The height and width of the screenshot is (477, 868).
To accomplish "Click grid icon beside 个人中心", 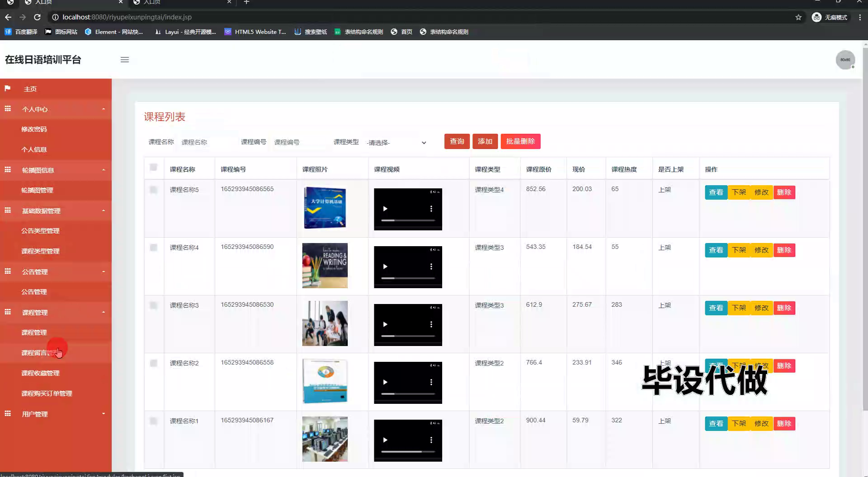I will (8, 109).
